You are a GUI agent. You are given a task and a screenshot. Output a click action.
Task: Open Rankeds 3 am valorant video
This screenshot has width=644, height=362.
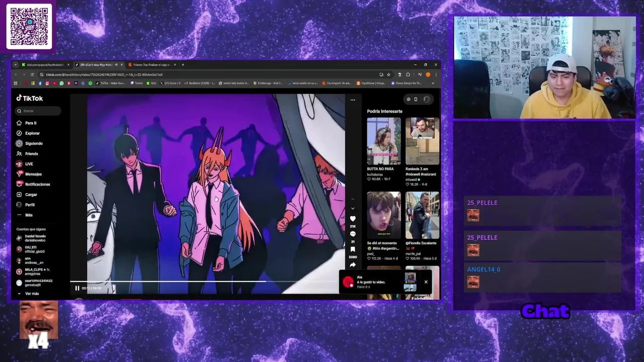click(x=422, y=141)
